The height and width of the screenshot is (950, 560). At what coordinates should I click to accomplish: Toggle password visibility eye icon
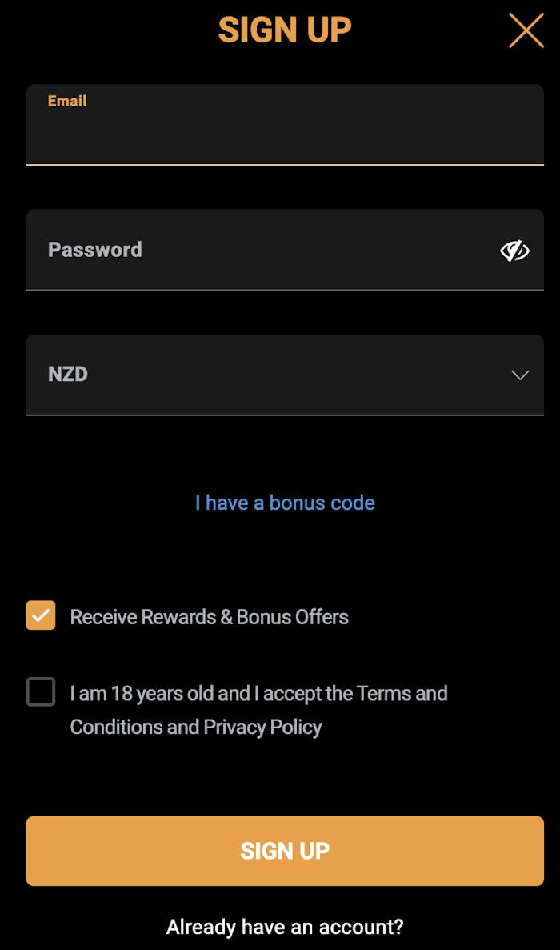514,251
